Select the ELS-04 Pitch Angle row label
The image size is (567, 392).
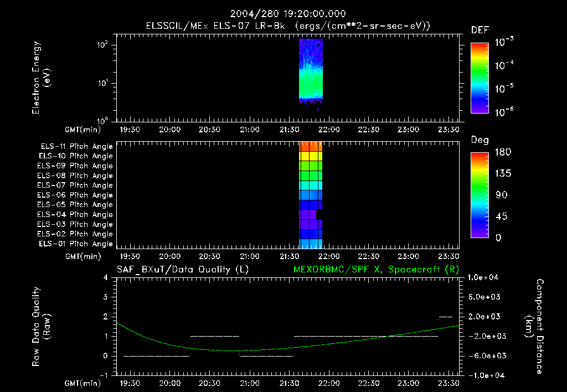[75, 214]
